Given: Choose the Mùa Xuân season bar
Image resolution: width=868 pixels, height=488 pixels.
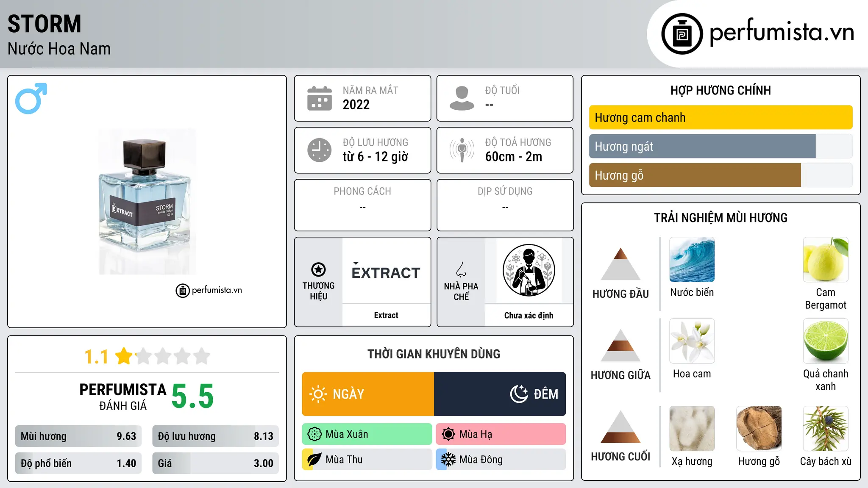Looking at the screenshot, I should tap(367, 434).
